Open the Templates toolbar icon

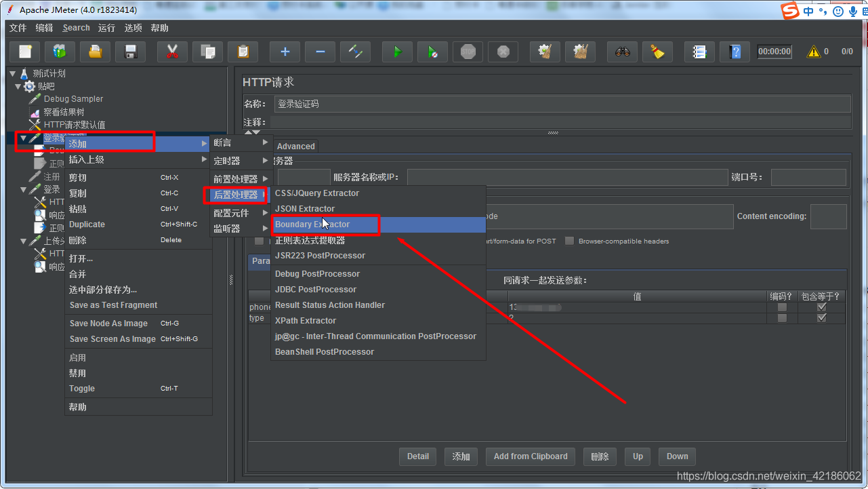pos(60,52)
